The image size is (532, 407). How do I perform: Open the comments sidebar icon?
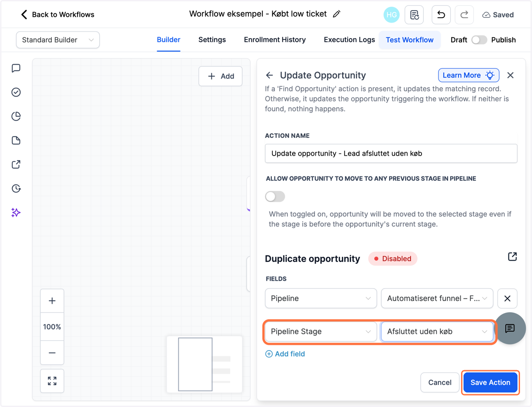coord(16,68)
